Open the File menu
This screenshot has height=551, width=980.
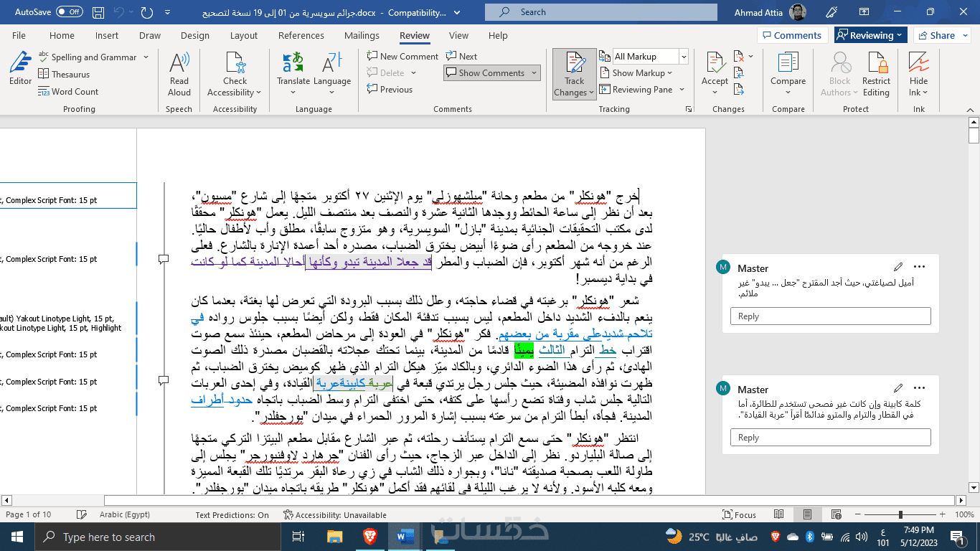pos(19,36)
